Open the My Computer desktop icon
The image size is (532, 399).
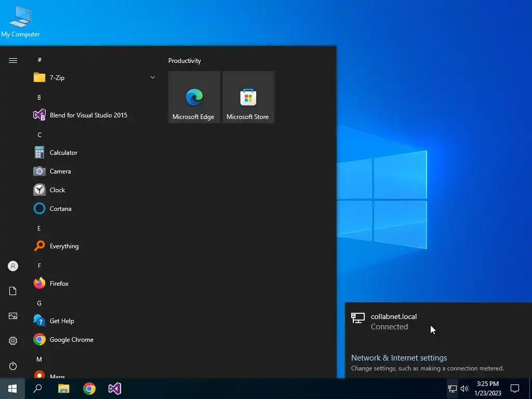pos(20,21)
